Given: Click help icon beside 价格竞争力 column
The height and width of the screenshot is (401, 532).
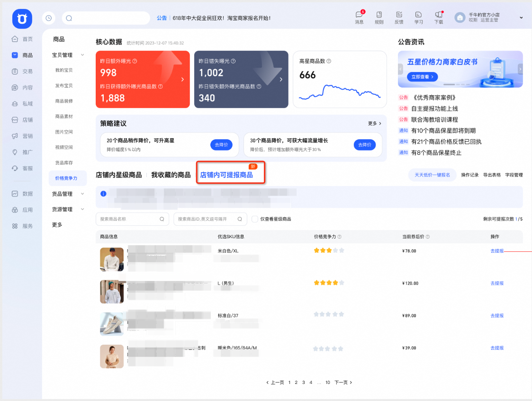Looking at the screenshot, I should pos(339,237).
